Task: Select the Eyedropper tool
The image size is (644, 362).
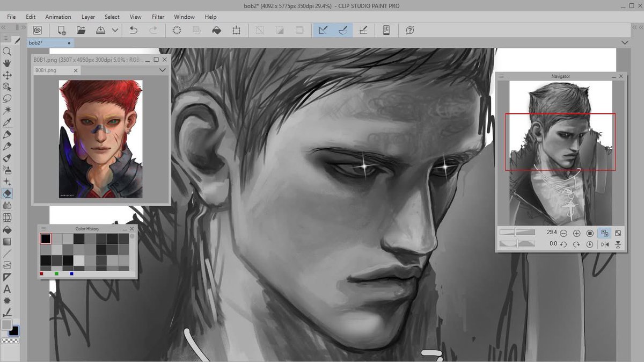Action: click(x=7, y=122)
